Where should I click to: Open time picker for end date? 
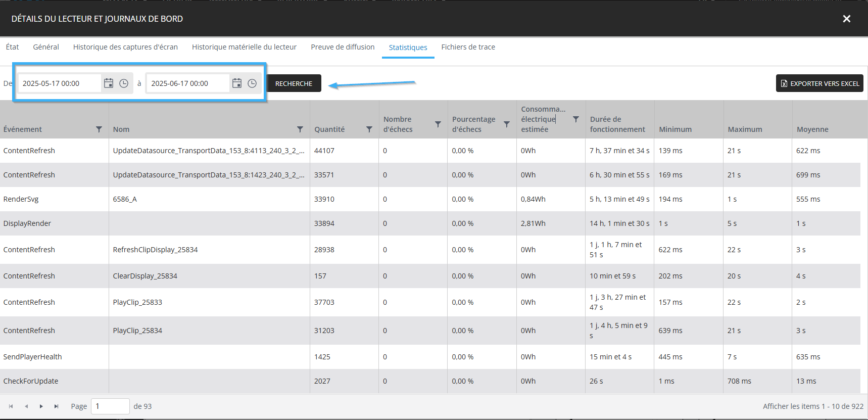tap(252, 83)
